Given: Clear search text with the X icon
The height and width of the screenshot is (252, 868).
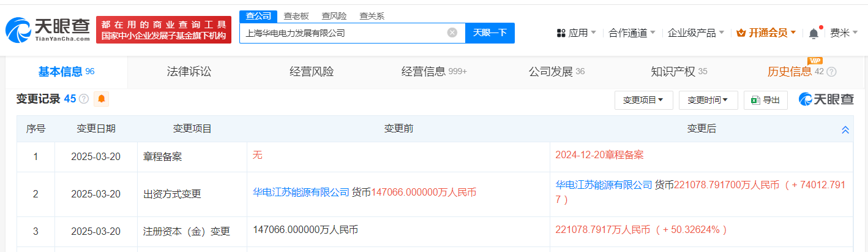Looking at the screenshot, I should tap(452, 32).
